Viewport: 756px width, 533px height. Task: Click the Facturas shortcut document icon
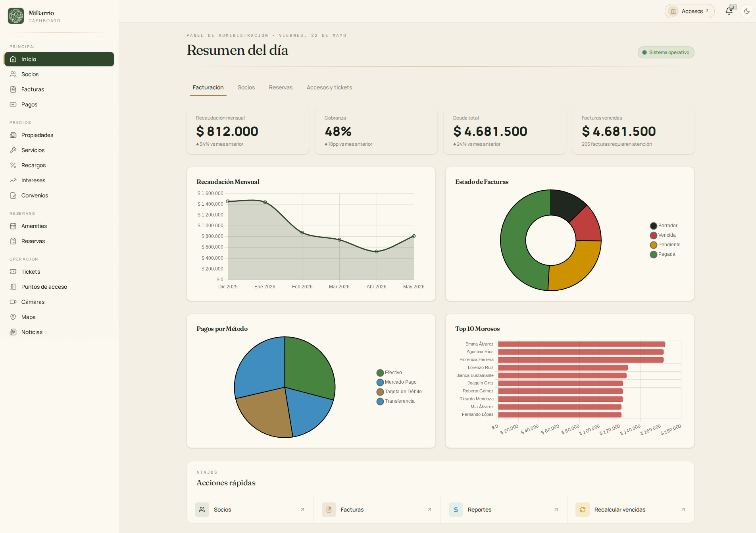tap(329, 510)
